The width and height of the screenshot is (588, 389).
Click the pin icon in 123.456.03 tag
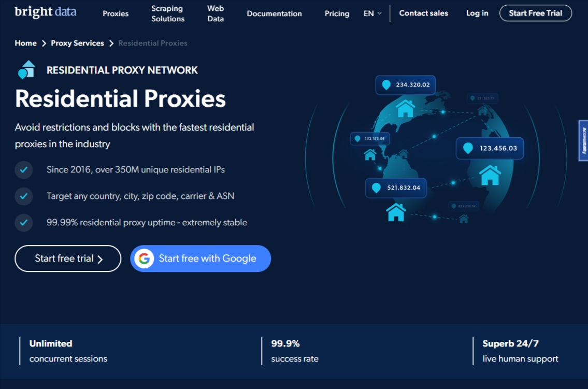tap(468, 149)
